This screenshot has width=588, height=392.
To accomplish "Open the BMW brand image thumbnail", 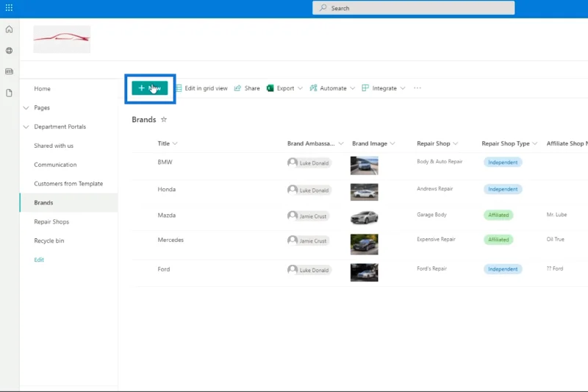I will pyautogui.click(x=364, y=165).
